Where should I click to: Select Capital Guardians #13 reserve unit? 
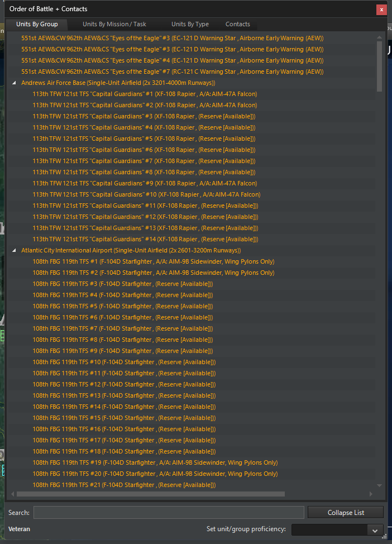145,228
